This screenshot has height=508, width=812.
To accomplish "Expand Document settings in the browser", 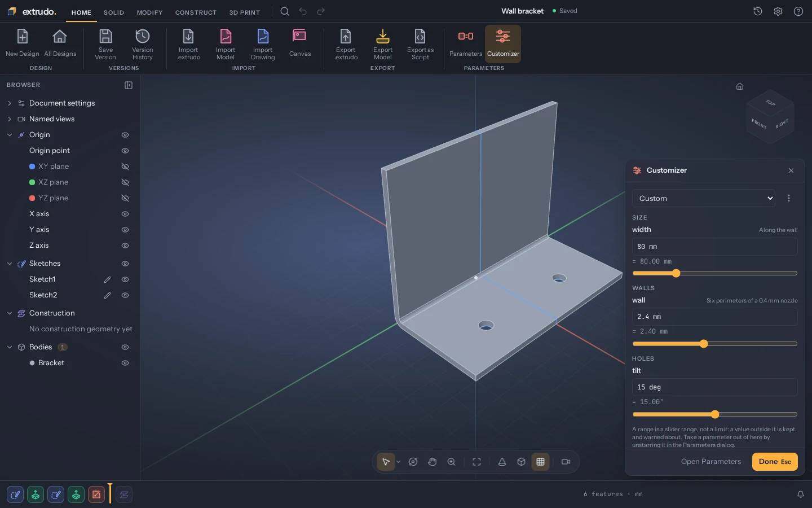I will [x=10, y=103].
